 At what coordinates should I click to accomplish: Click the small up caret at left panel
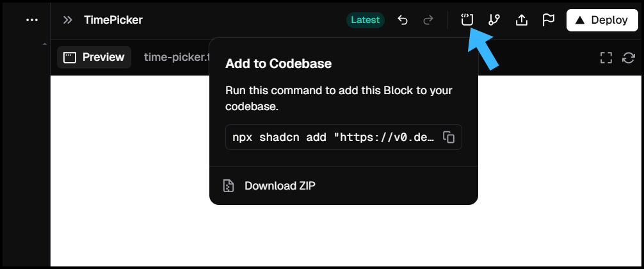coord(44,44)
